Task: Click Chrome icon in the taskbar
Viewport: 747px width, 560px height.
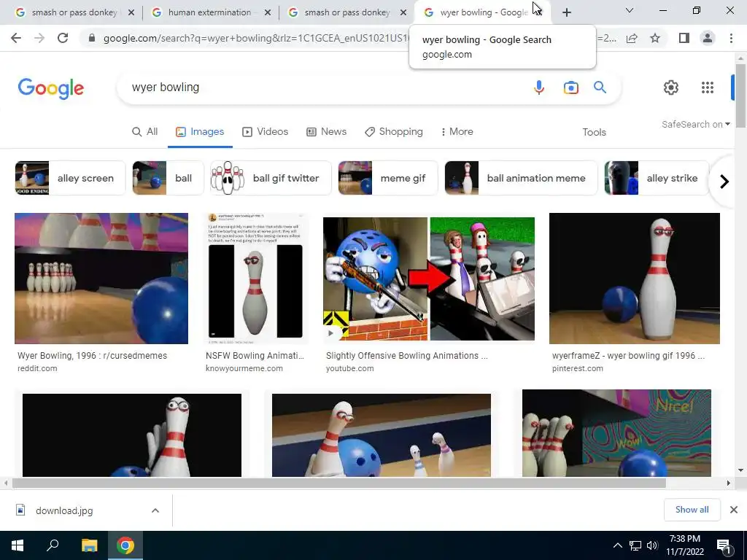Action: (125, 545)
